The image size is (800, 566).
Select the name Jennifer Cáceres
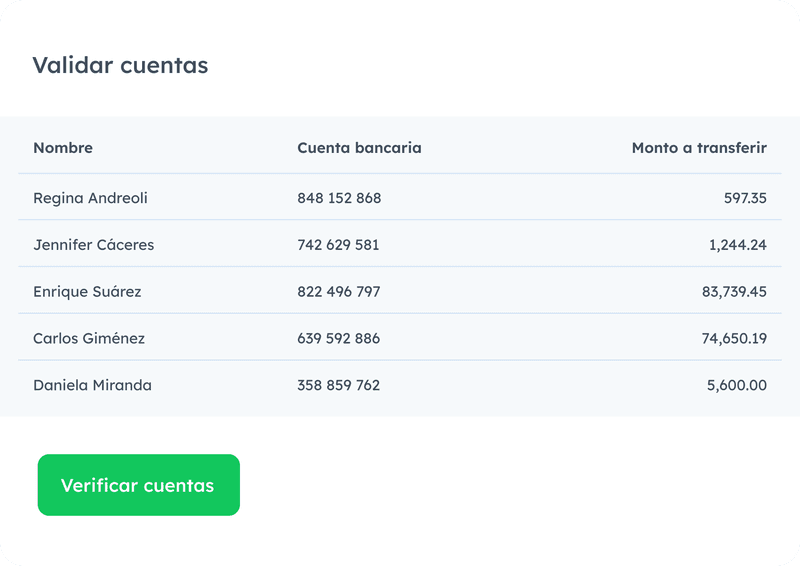(x=93, y=244)
